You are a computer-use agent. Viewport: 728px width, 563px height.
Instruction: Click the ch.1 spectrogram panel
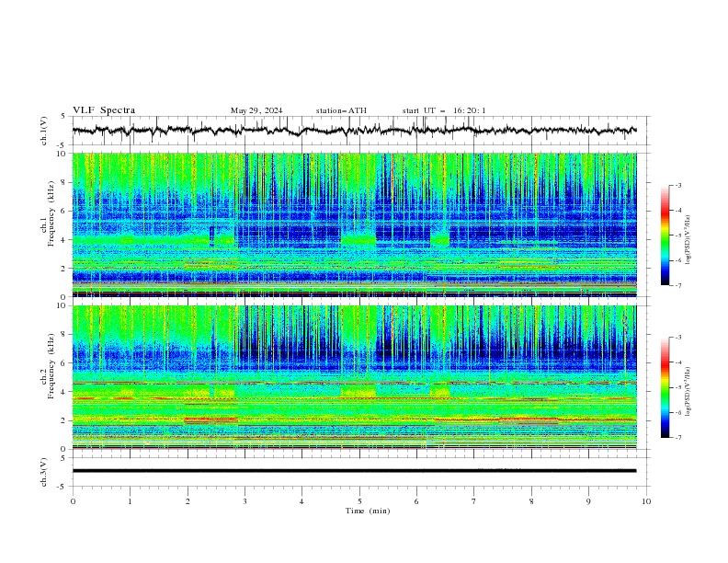coord(354,224)
